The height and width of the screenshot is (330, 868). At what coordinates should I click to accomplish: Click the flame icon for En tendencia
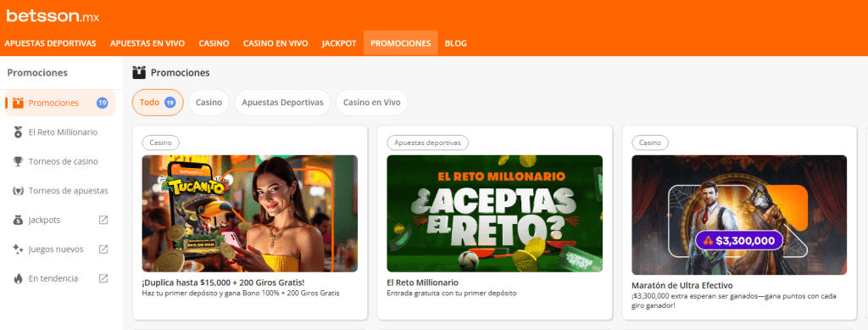click(x=18, y=278)
